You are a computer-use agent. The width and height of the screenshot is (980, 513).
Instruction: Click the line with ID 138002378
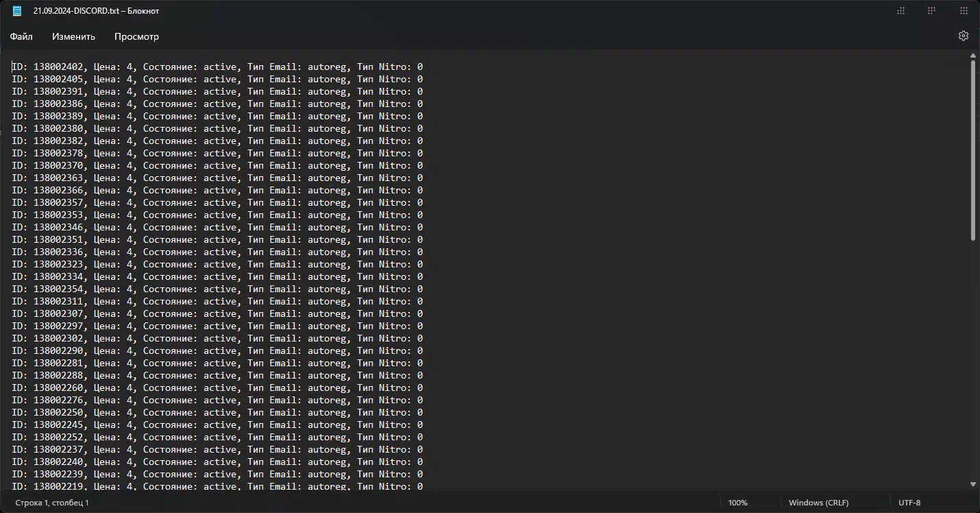click(x=217, y=153)
